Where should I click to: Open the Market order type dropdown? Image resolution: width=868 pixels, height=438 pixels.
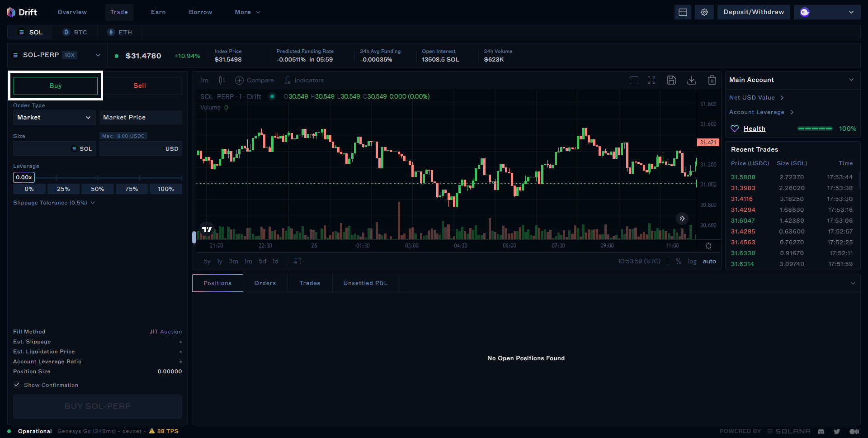[54, 117]
